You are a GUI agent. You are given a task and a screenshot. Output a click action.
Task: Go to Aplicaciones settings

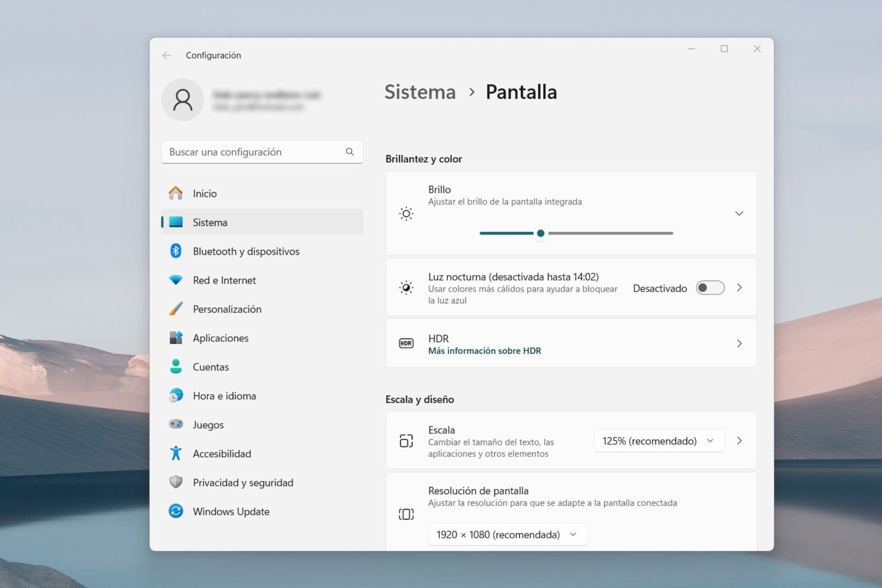[262, 338]
